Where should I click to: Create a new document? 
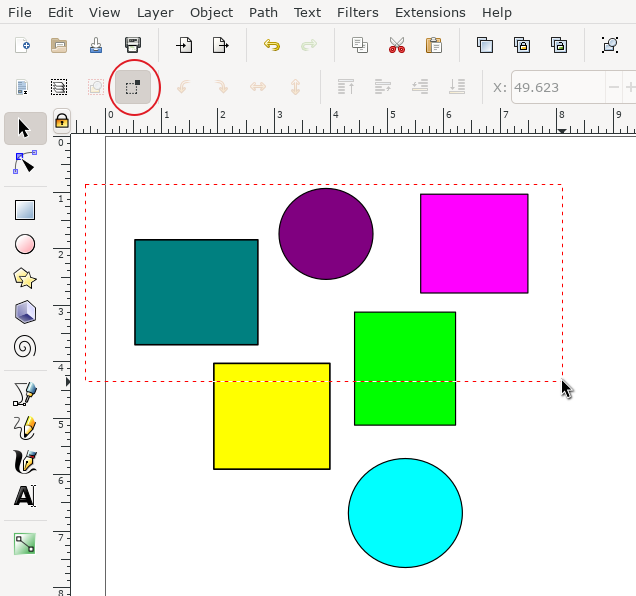pyautogui.click(x=22, y=45)
